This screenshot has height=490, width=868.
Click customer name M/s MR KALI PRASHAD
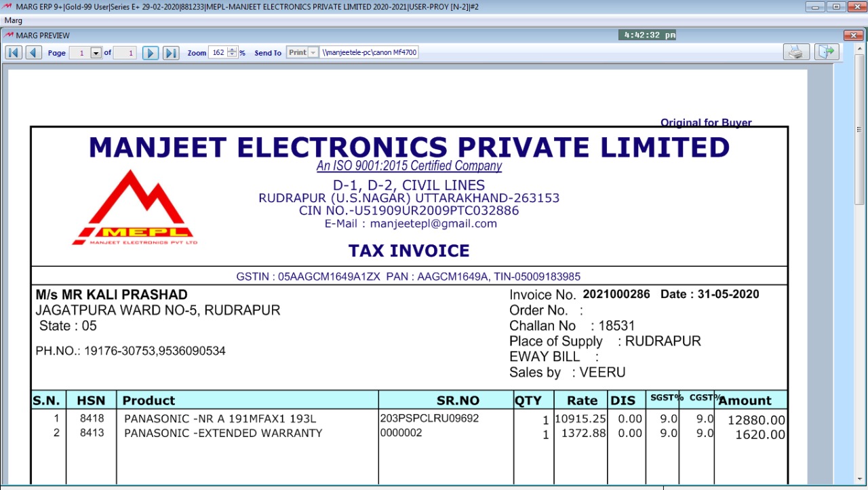point(112,295)
